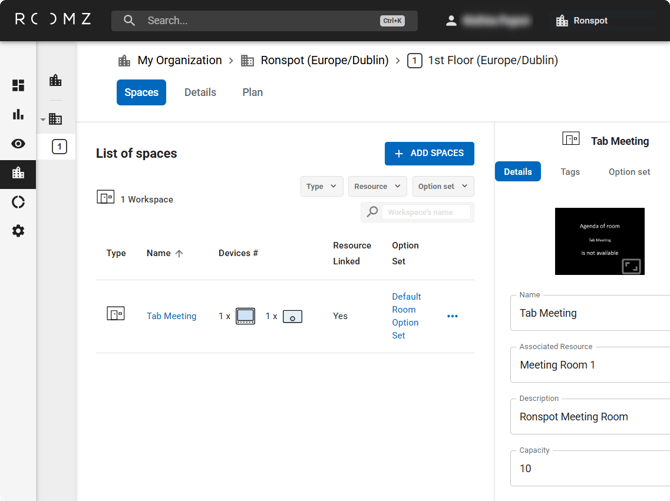The width and height of the screenshot is (670, 501).
Task: Open the Type filter dropdown
Action: [x=322, y=186]
